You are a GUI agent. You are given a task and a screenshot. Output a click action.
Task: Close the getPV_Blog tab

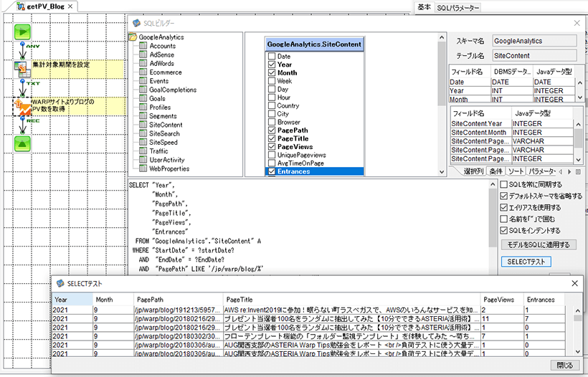click(x=70, y=6)
